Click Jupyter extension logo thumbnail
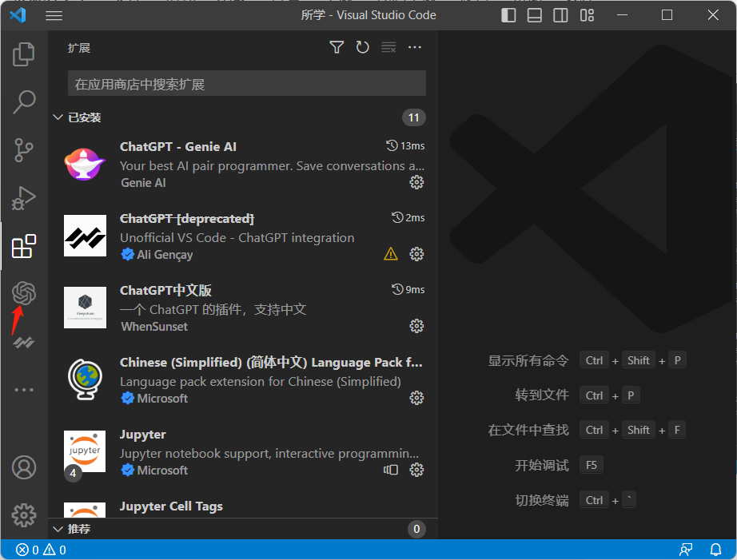 (x=85, y=451)
